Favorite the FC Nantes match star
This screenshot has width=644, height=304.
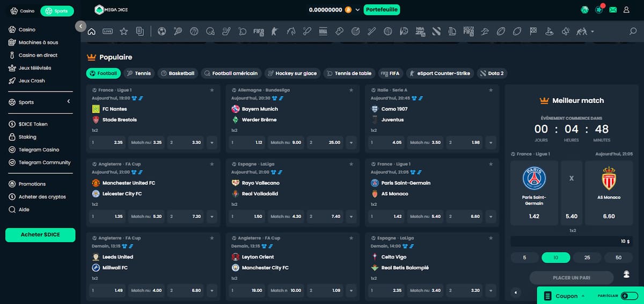[213, 90]
